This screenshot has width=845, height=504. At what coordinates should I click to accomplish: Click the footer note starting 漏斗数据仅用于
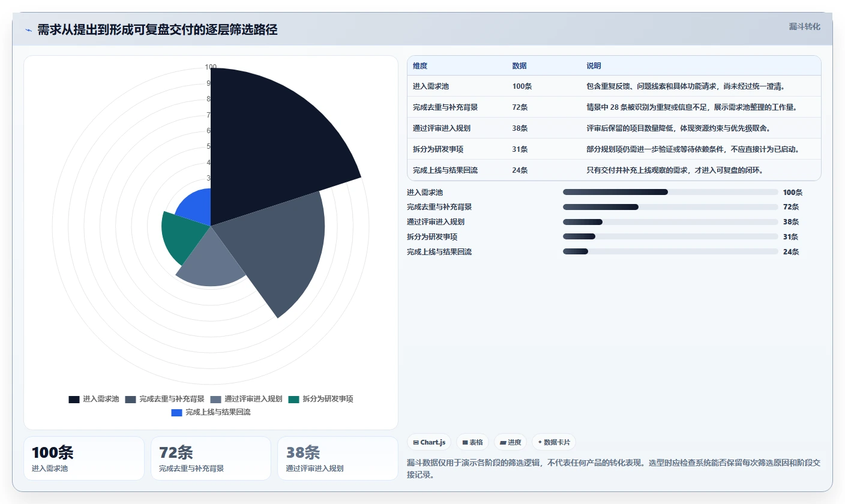click(613, 469)
